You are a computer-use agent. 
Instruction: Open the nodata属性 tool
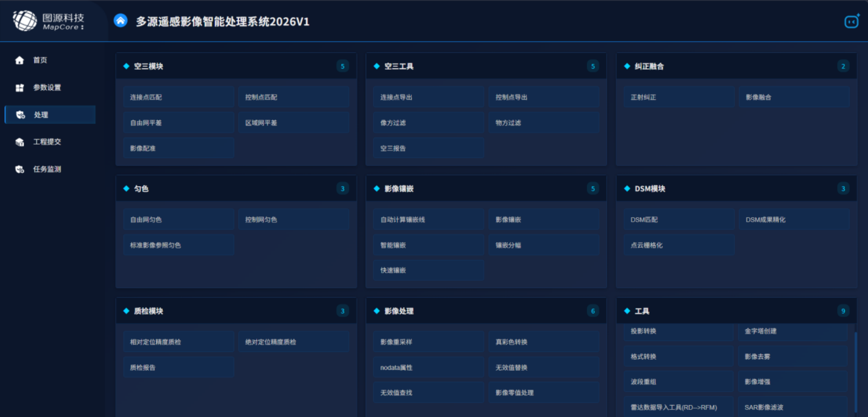(x=429, y=367)
